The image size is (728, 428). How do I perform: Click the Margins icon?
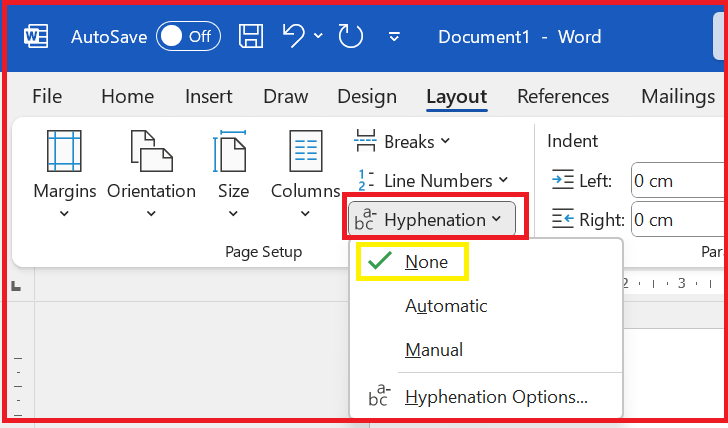pos(65,151)
